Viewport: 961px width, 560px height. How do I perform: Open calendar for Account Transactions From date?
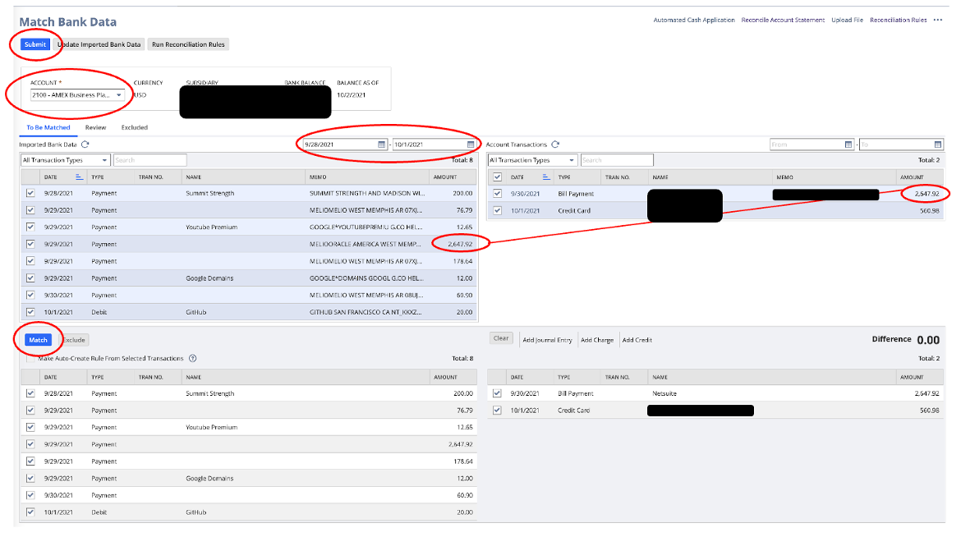[848, 145]
